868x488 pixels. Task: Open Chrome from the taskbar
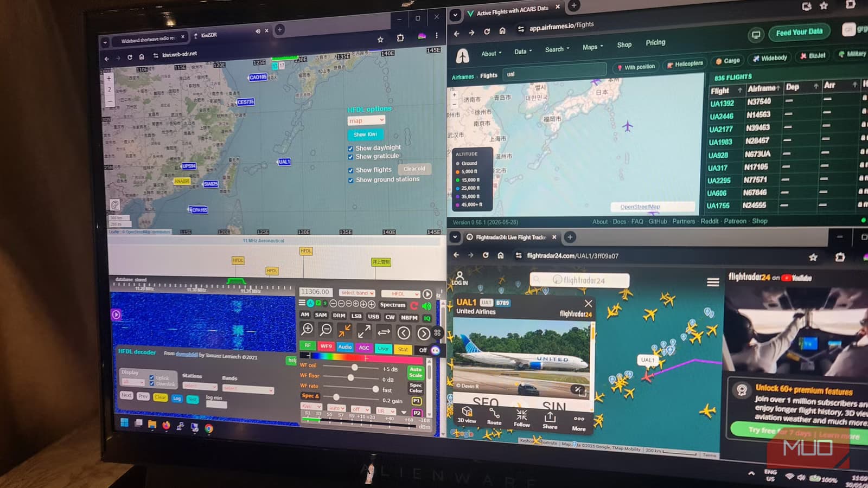(208, 428)
